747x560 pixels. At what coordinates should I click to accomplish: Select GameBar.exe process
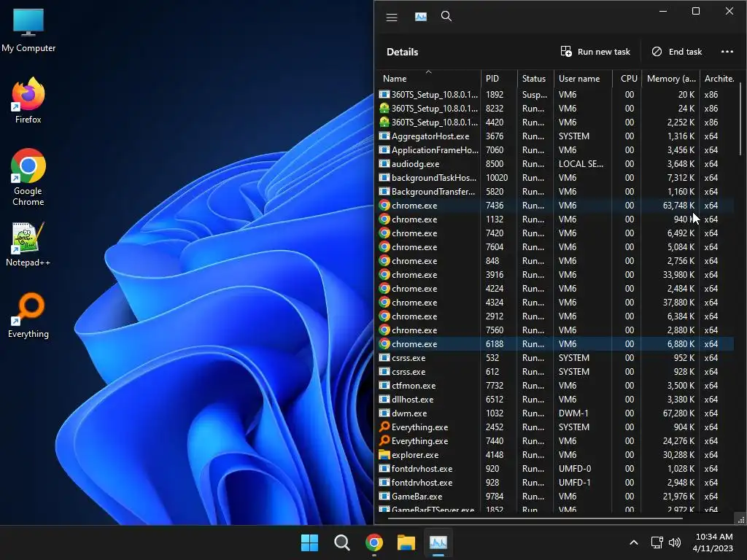(x=555, y=496)
